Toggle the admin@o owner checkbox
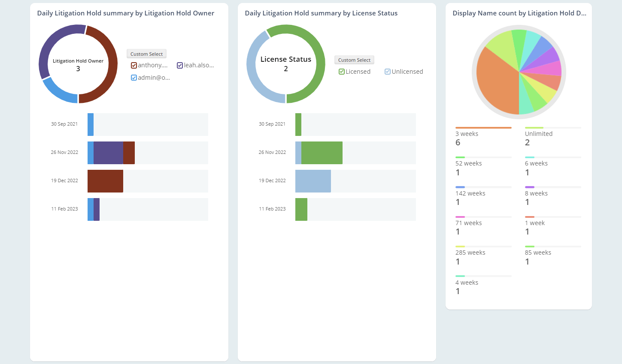The image size is (622, 364). coord(134,78)
